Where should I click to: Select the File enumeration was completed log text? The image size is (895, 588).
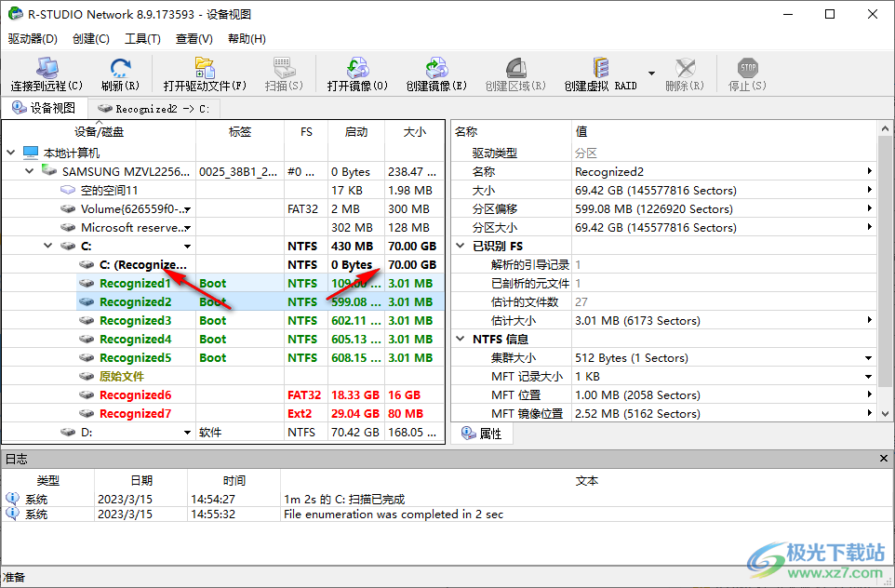[394, 514]
